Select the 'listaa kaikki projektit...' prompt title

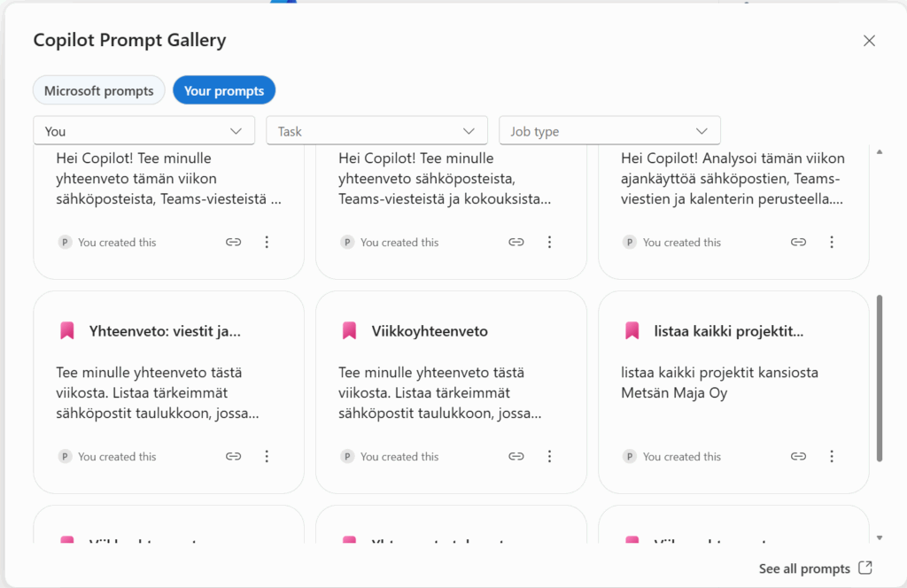[x=729, y=330]
